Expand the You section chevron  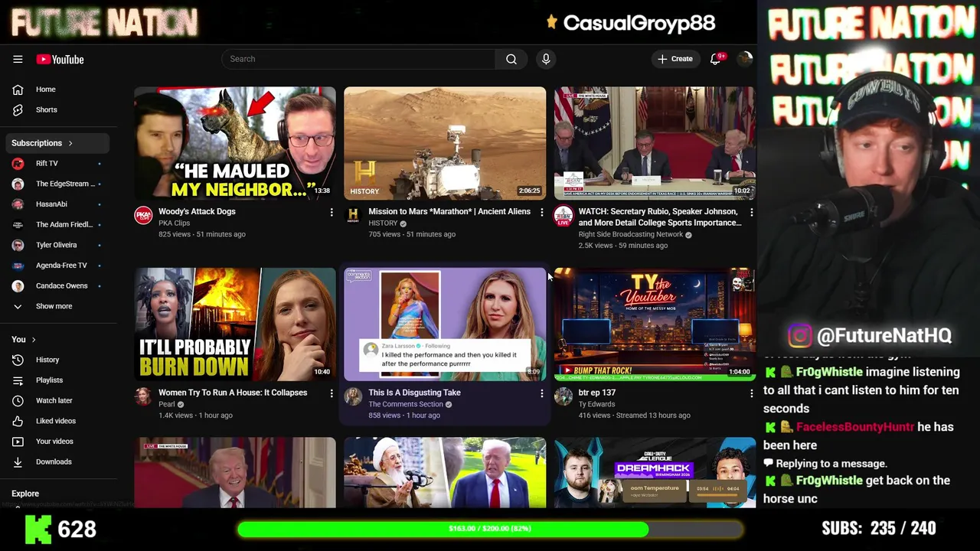(x=33, y=340)
